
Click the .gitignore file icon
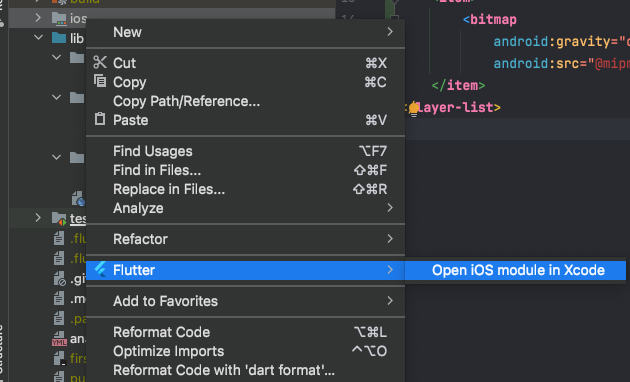59,278
